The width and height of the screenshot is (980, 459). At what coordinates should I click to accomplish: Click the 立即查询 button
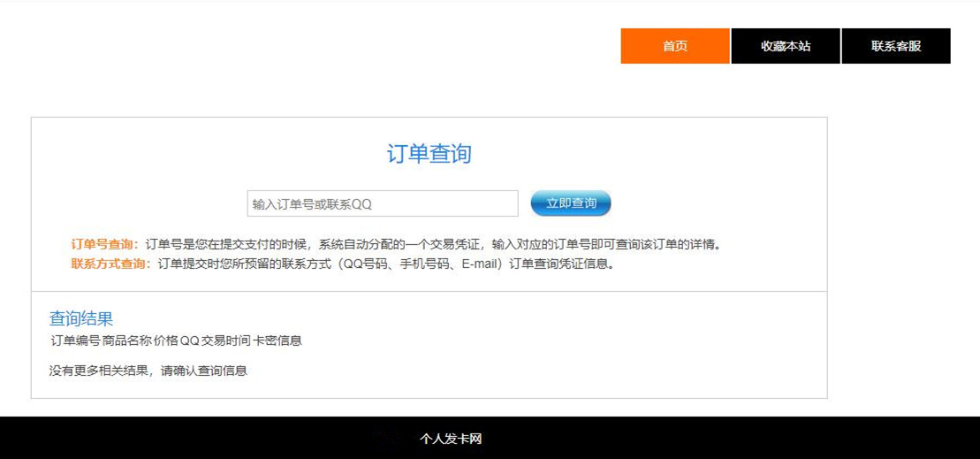(571, 203)
